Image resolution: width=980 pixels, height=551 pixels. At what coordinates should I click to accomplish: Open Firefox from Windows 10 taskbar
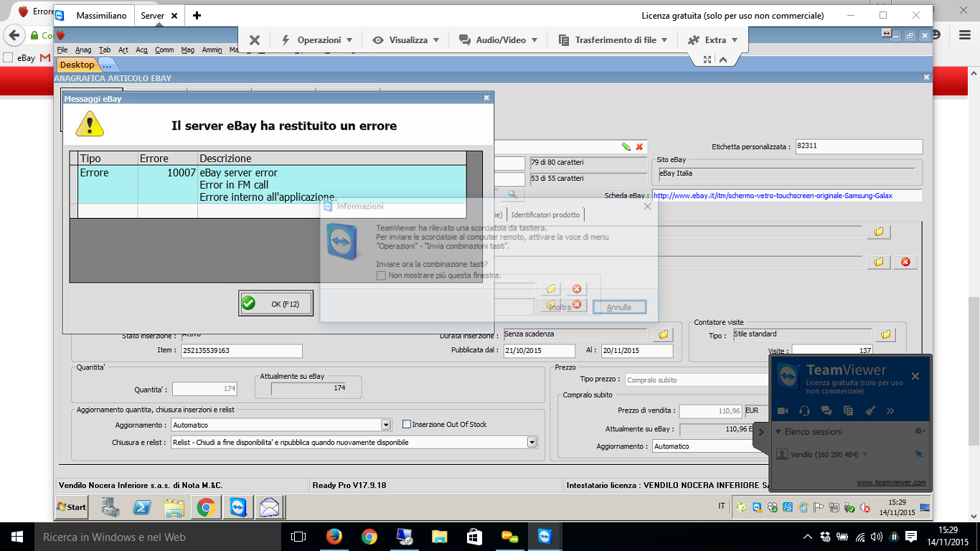point(334,537)
